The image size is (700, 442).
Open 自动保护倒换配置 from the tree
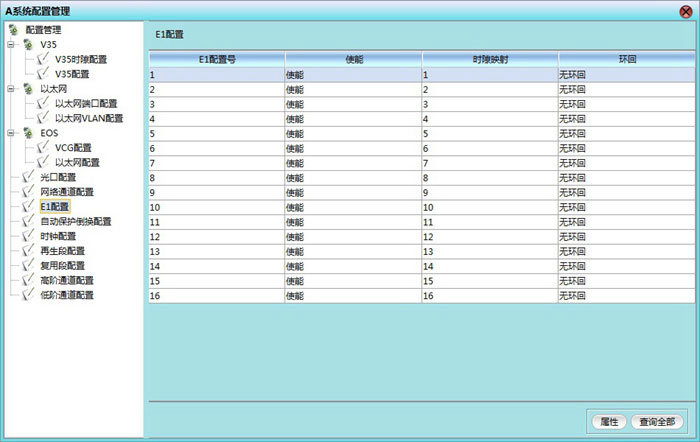75,221
